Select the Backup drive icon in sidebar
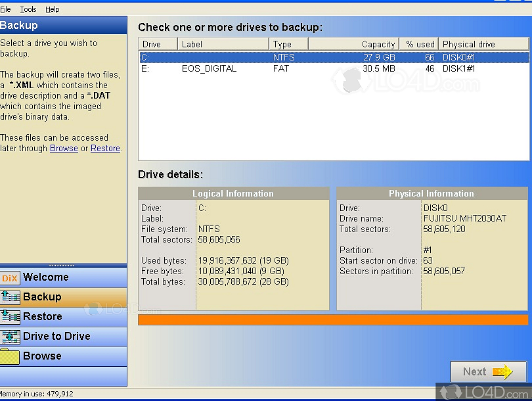The image size is (532, 401). (x=11, y=297)
